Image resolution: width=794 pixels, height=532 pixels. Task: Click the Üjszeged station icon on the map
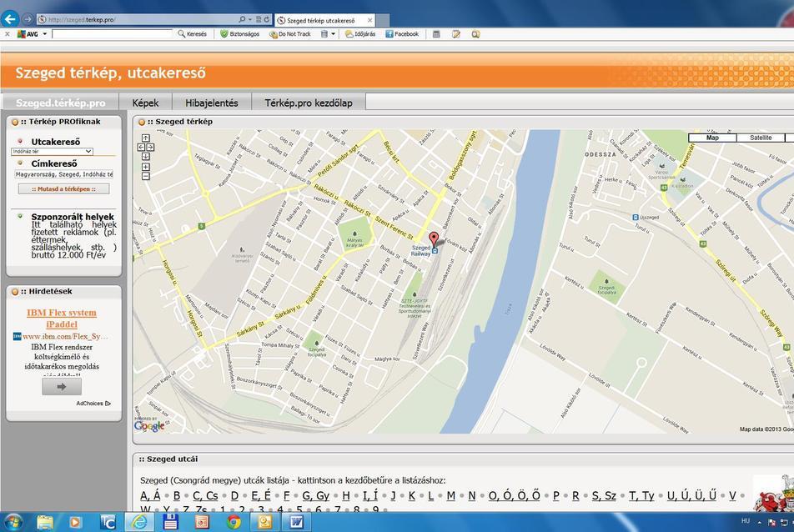(x=636, y=217)
